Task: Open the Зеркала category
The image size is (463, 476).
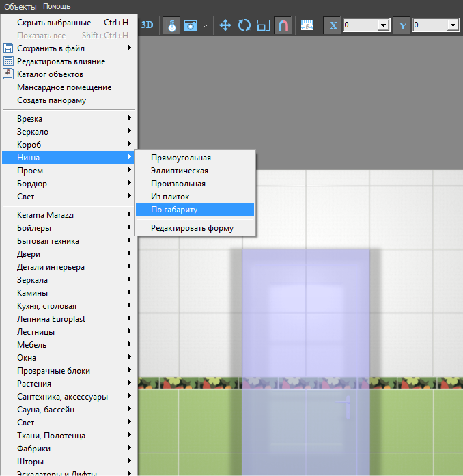Action: point(70,280)
